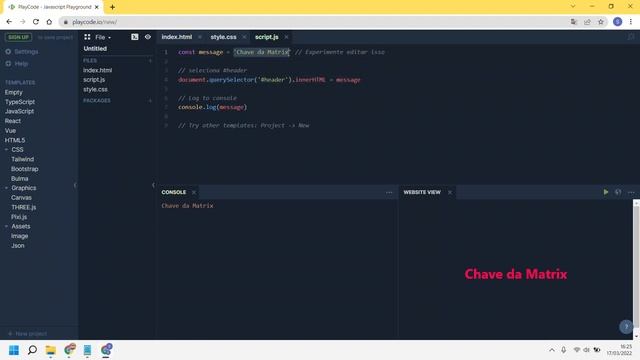
Task: Choose the Tailwind template
Action: (x=22, y=159)
